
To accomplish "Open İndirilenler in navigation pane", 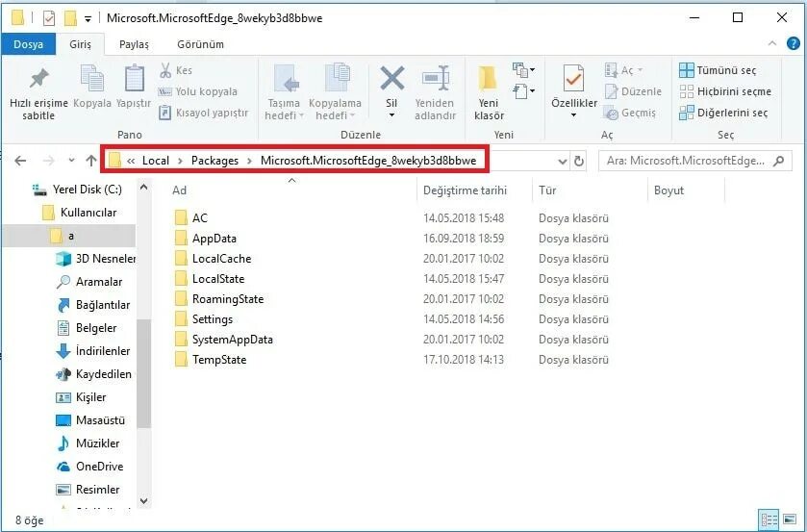I will coord(93,351).
